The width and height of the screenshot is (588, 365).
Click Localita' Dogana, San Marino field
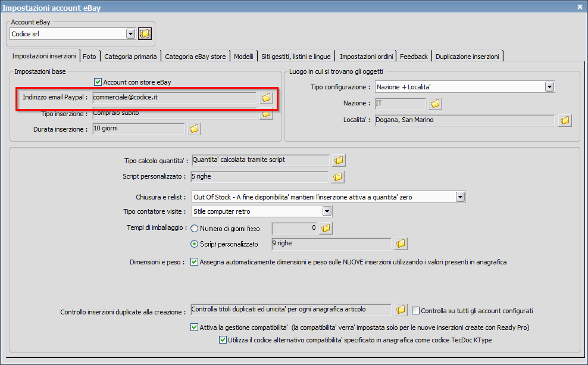pyautogui.click(x=465, y=120)
